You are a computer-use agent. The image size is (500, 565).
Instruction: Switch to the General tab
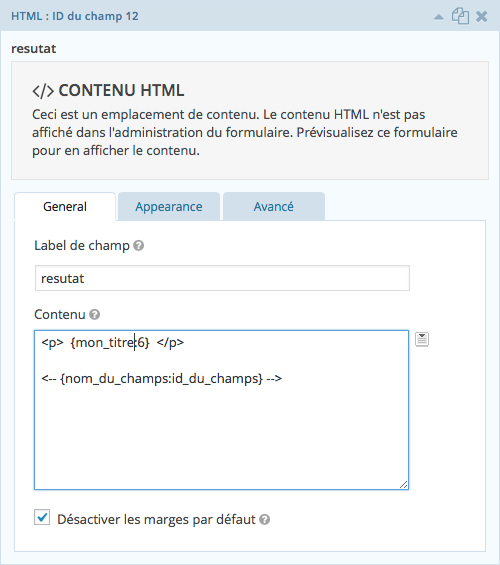65,206
